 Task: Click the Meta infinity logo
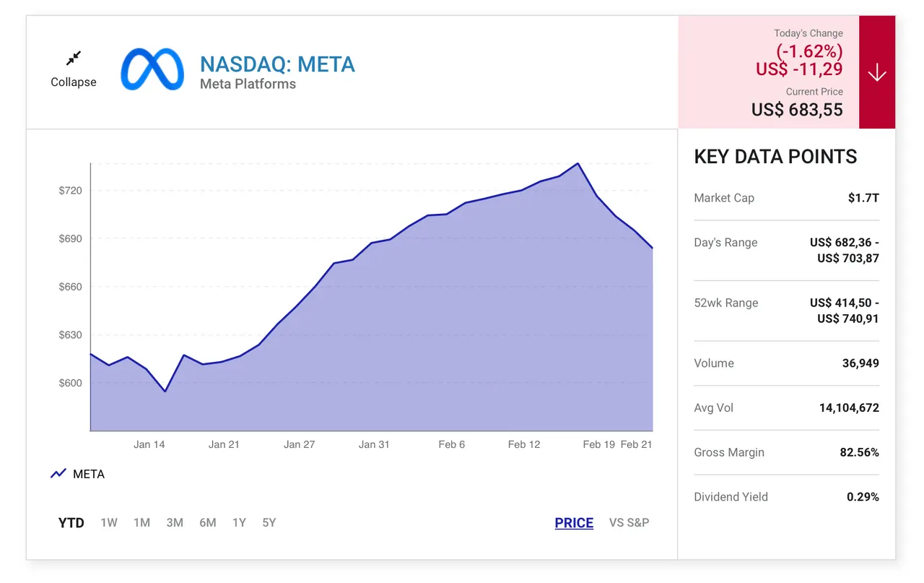pos(152,69)
